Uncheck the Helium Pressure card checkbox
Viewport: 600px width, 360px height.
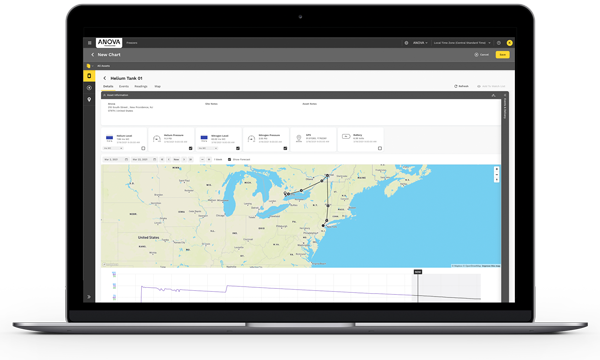click(190, 148)
